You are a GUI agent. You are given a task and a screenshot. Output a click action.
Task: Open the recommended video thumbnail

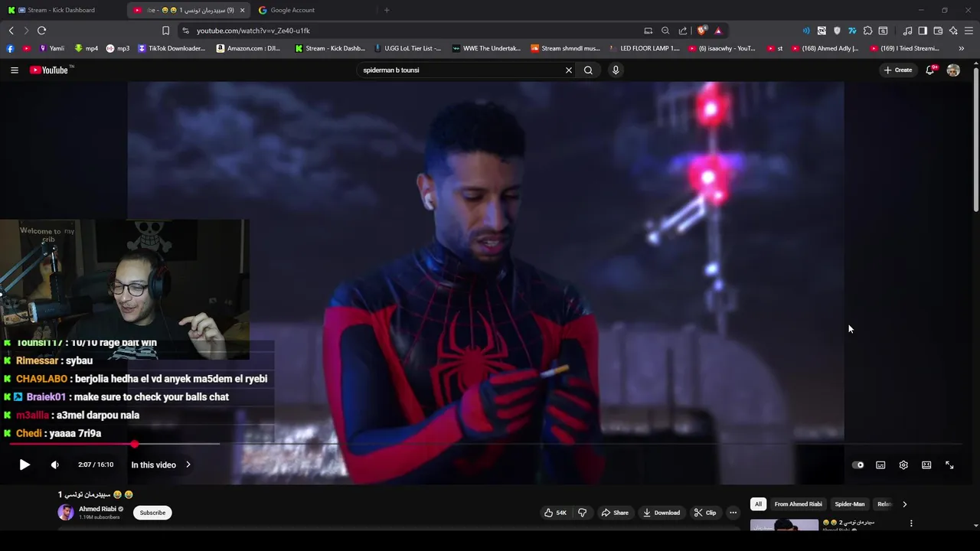coord(784,525)
